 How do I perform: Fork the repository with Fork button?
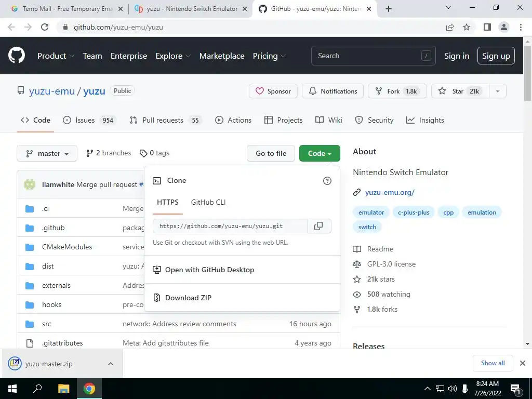pyautogui.click(x=397, y=91)
